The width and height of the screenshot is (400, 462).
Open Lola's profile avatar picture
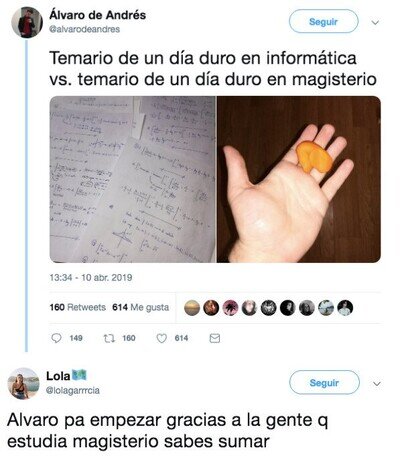[23, 383]
